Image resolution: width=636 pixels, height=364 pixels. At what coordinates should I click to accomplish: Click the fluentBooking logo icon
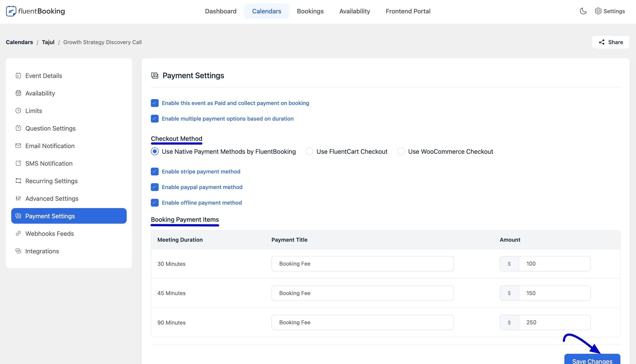point(11,11)
